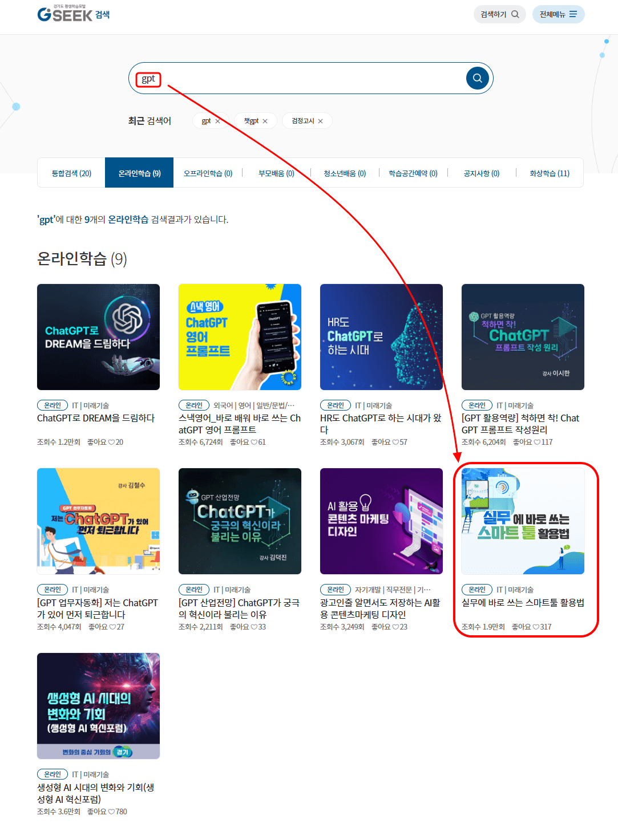Viewport: 618px width, 840px height.
Task: Click view count '조회수 3.6만회'
Action: point(59,811)
